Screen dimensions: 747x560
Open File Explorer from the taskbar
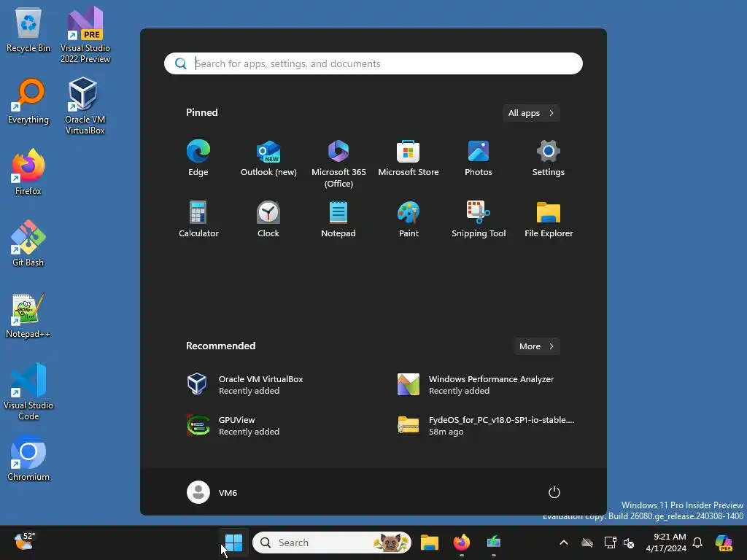[429, 542]
